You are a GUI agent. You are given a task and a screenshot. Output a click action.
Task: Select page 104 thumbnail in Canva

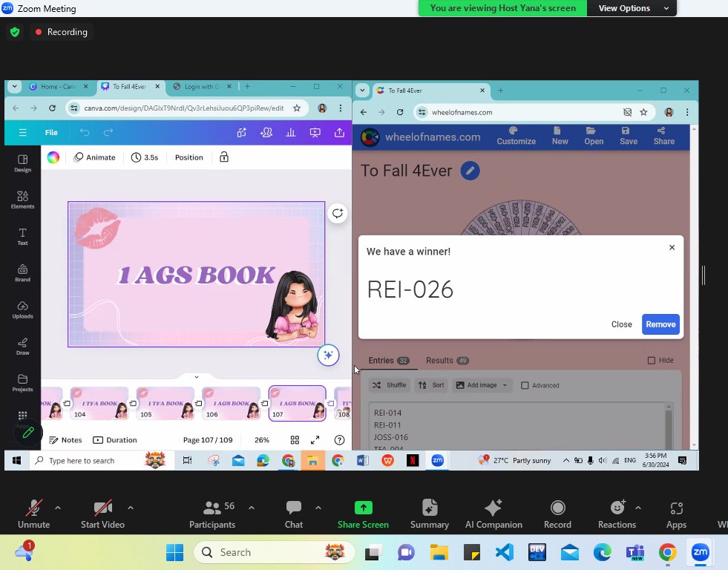[x=99, y=403]
